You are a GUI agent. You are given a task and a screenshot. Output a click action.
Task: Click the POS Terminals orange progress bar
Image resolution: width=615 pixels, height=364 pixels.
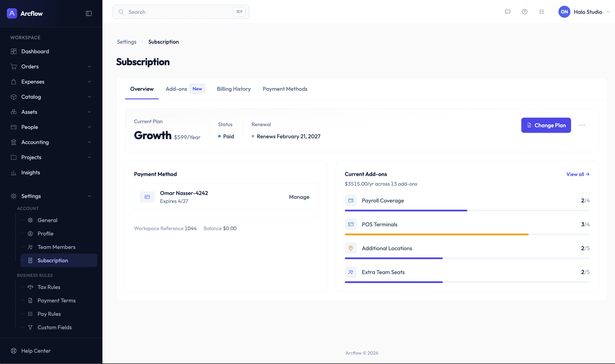point(467,234)
